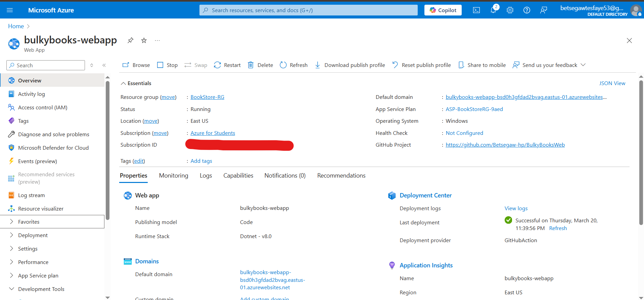Screen dimensions: 644x300
Task: Open the help question mark icon
Action: click(527, 10)
